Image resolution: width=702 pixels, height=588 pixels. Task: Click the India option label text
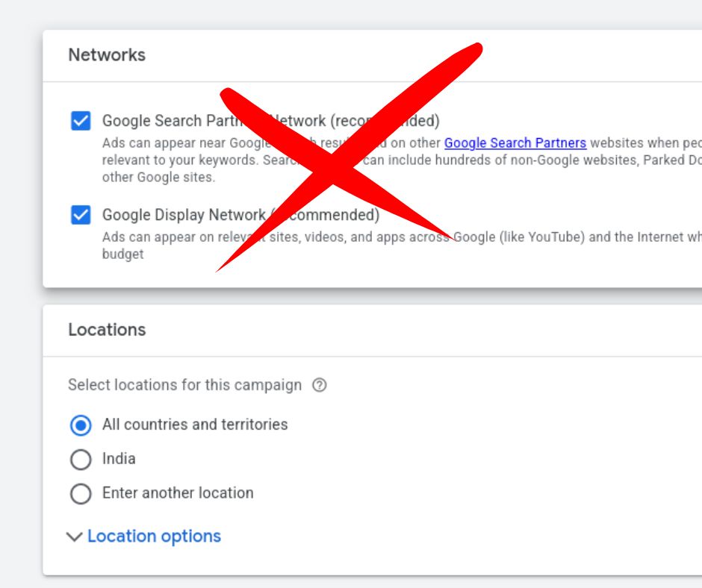[x=119, y=459]
